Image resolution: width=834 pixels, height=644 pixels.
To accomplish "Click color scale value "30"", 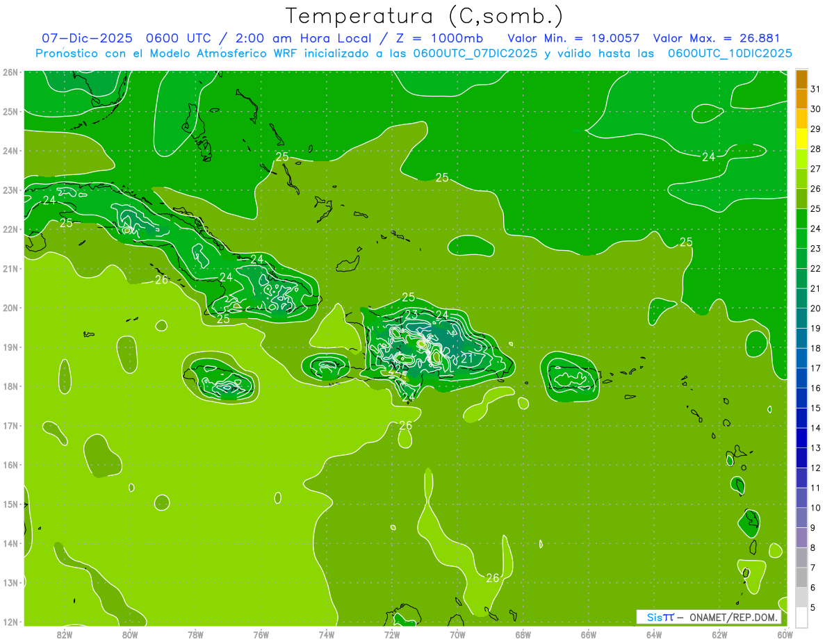I will click(x=815, y=109).
